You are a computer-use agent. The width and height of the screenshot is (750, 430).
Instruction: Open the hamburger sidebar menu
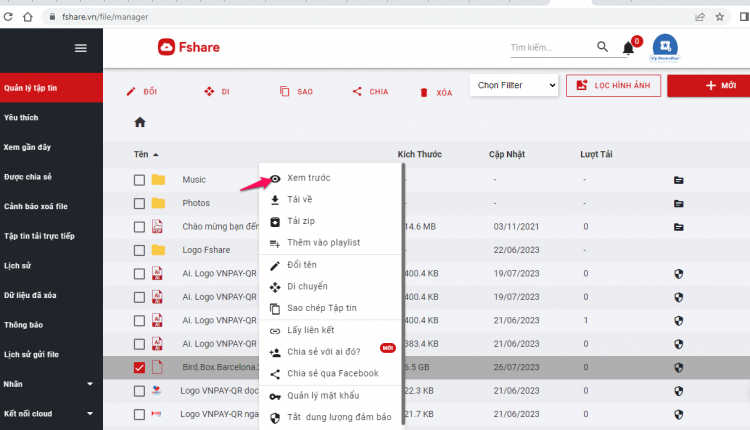pos(80,48)
